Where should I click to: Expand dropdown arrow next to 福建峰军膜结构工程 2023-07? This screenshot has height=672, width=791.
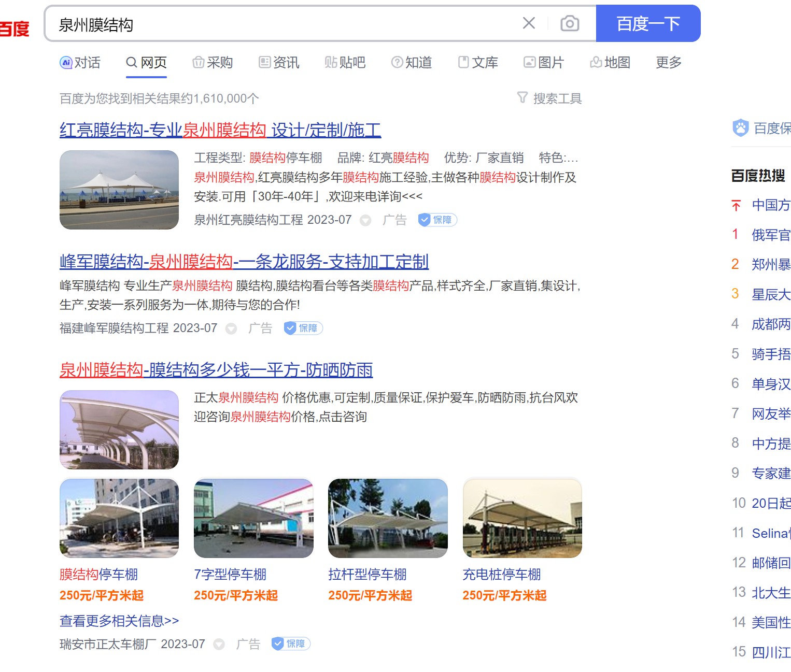click(x=231, y=328)
